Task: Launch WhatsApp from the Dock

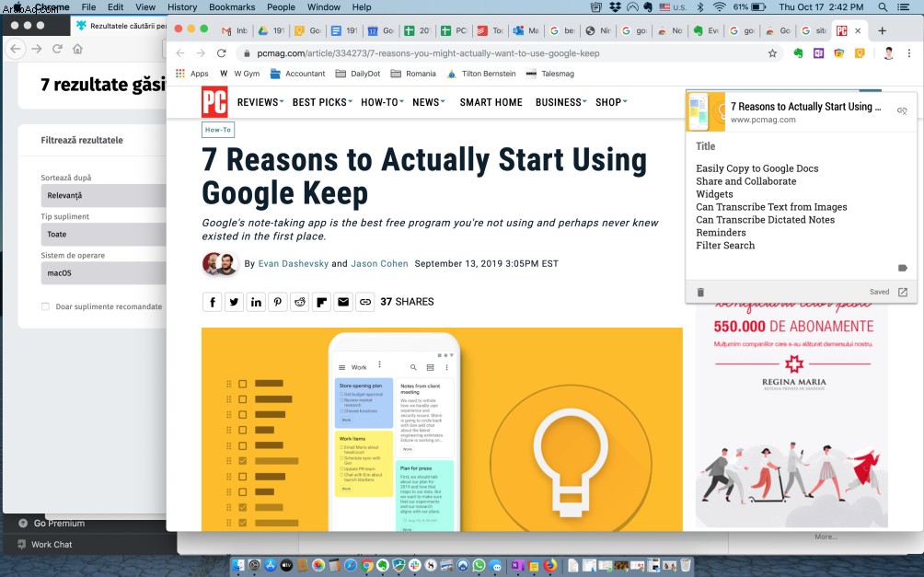Action: 479,566
